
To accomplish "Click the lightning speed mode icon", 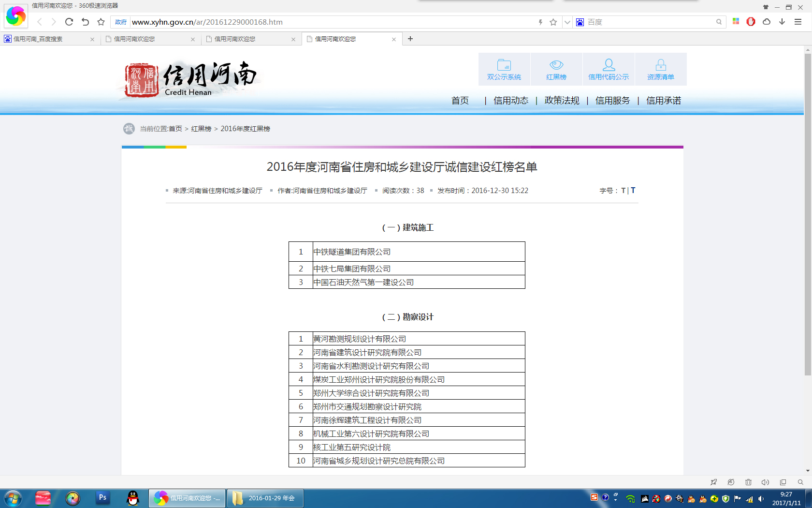I will point(540,22).
